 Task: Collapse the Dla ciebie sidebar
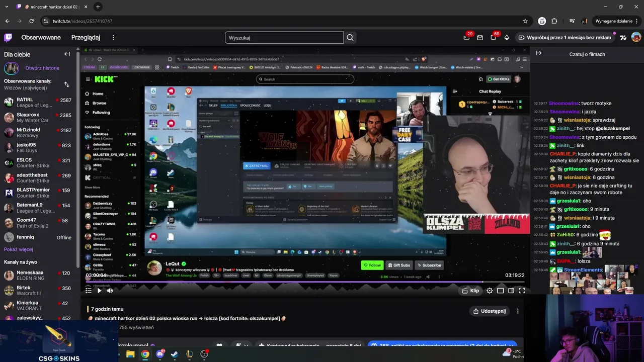tap(67, 54)
